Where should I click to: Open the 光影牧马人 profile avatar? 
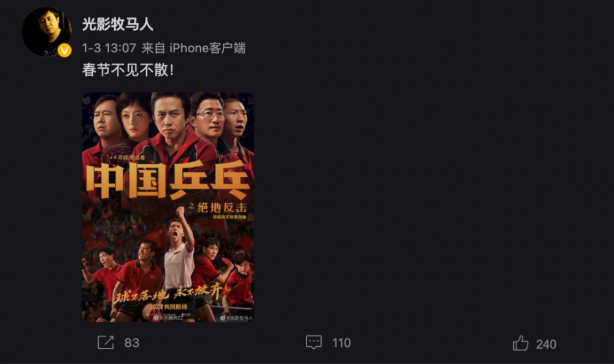(x=47, y=32)
